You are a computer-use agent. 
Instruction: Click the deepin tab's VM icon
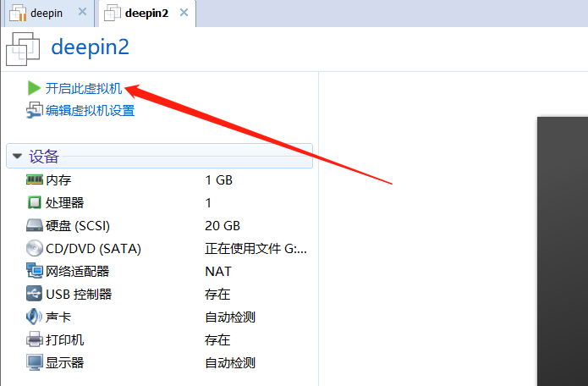pyautogui.click(x=18, y=14)
